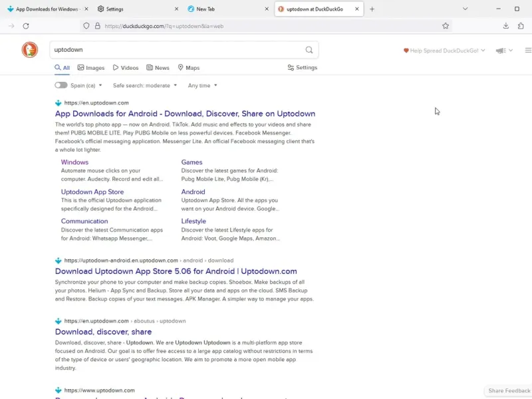The image size is (532, 399).
Task: Click the favicon next to www.uptodown.com
Action: pyautogui.click(x=59, y=390)
